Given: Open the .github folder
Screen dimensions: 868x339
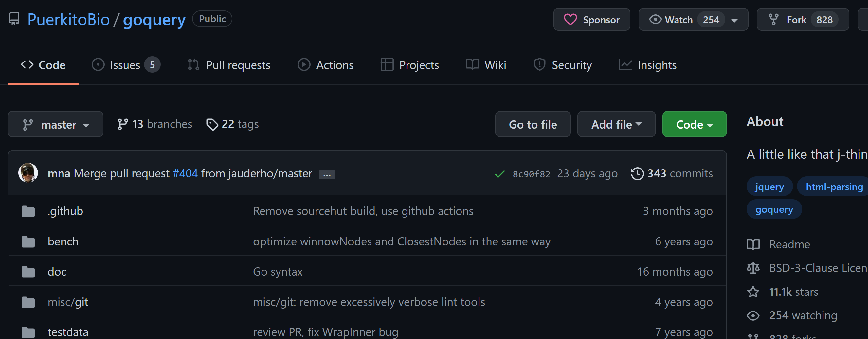Looking at the screenshot, I should [65, 211].
